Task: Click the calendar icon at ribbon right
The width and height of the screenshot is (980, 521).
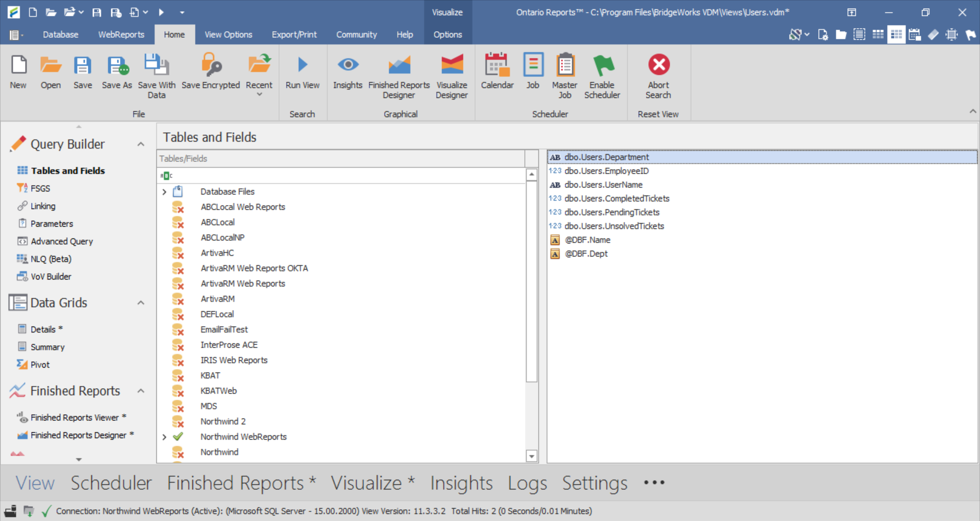Action: [915, 35]
